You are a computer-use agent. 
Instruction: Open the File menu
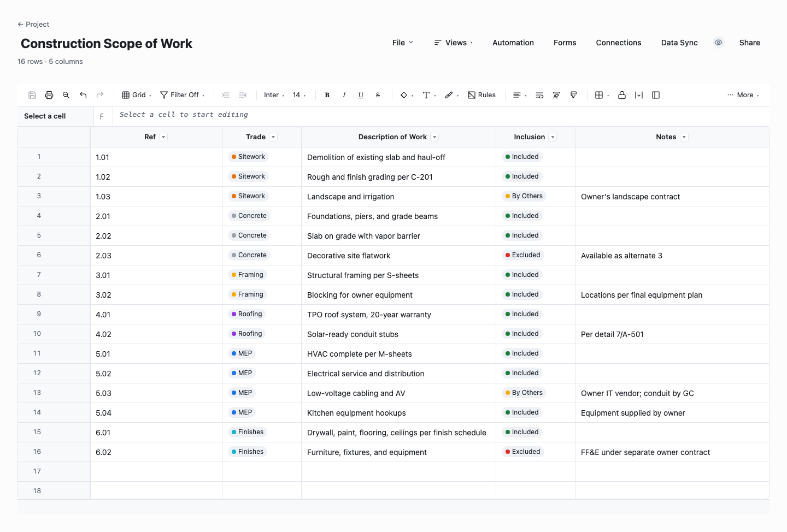click(x=403, y=43)
